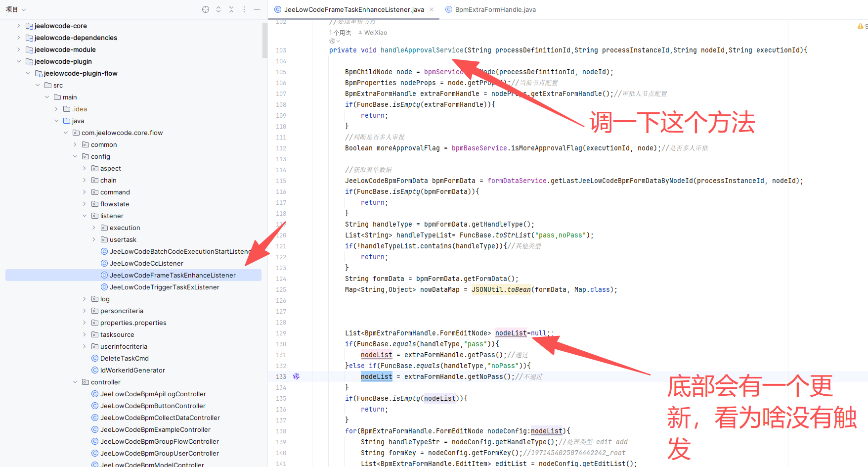868x467 pixels.
Task: Click the warning triangle indicator in editor
Action: (x=860, y=26)
